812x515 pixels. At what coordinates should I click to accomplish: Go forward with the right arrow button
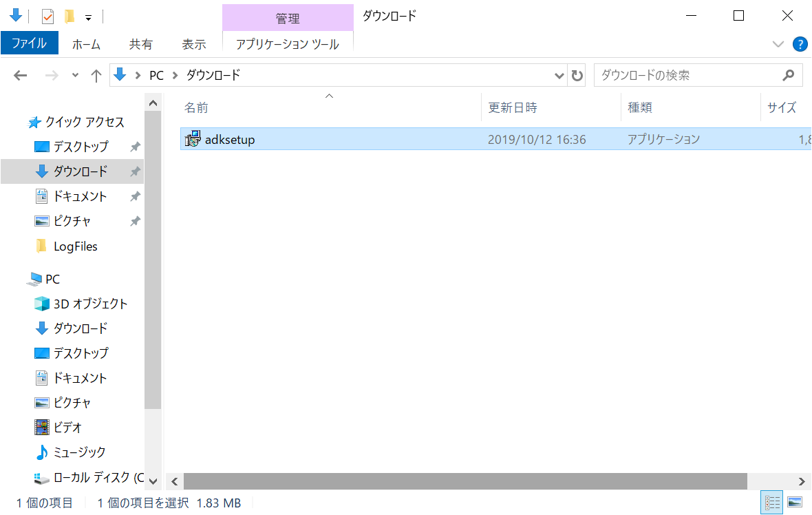(52, 76)
